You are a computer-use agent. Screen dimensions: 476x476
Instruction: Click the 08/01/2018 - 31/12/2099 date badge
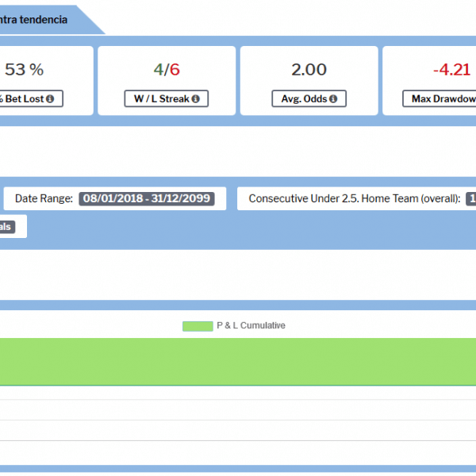tap(148, 198)
